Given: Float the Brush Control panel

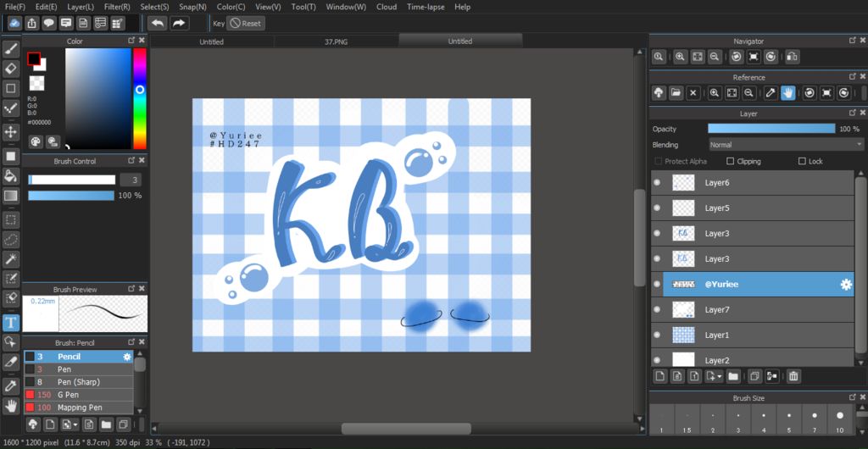Looking at the screenshot, I should click(x=131, y=160).
